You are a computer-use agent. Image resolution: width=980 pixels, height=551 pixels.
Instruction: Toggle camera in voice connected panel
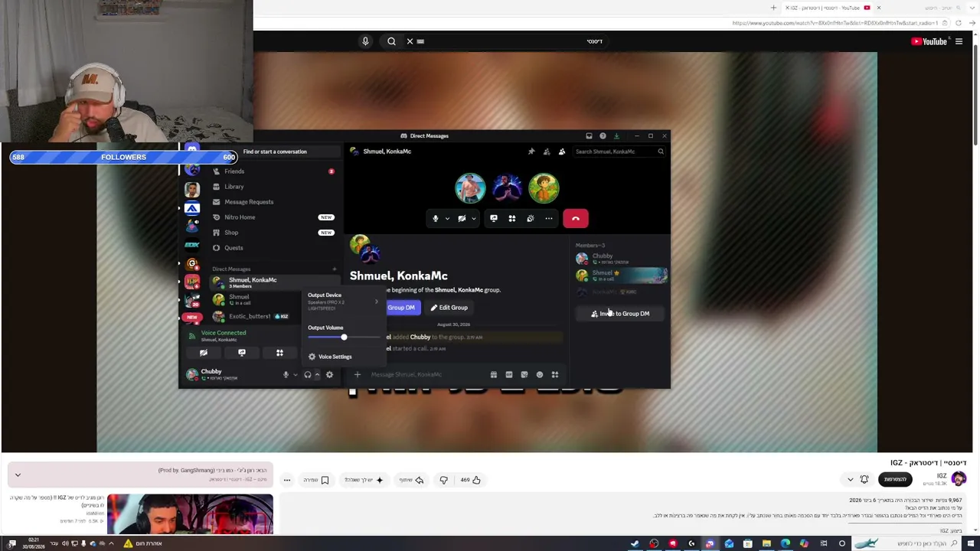pos(204,353)
